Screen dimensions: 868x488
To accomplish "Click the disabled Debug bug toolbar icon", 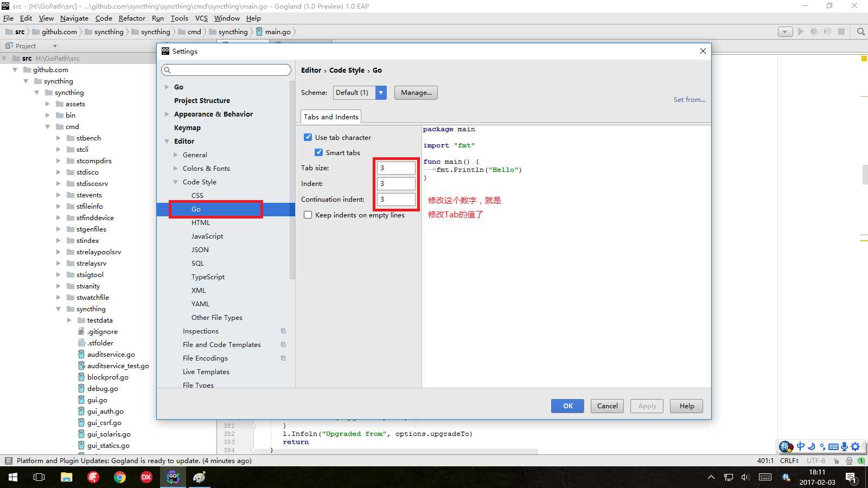I will click(814, 31).
